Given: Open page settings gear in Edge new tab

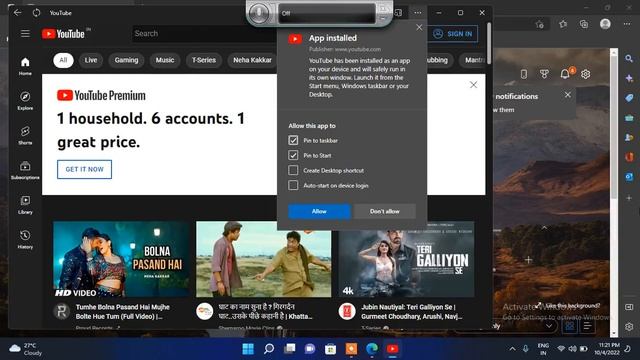Looking at the screenshot, I should coord(586,74).
